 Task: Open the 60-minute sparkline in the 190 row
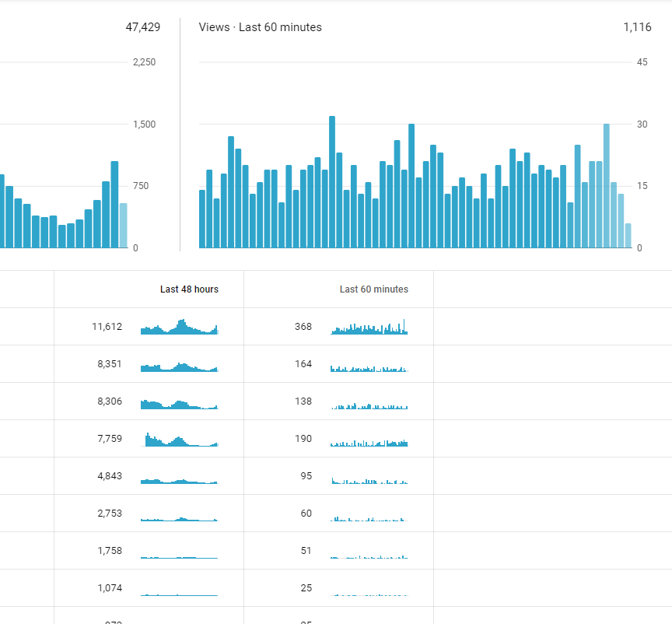pyautogui.click(x=369, y=443)
